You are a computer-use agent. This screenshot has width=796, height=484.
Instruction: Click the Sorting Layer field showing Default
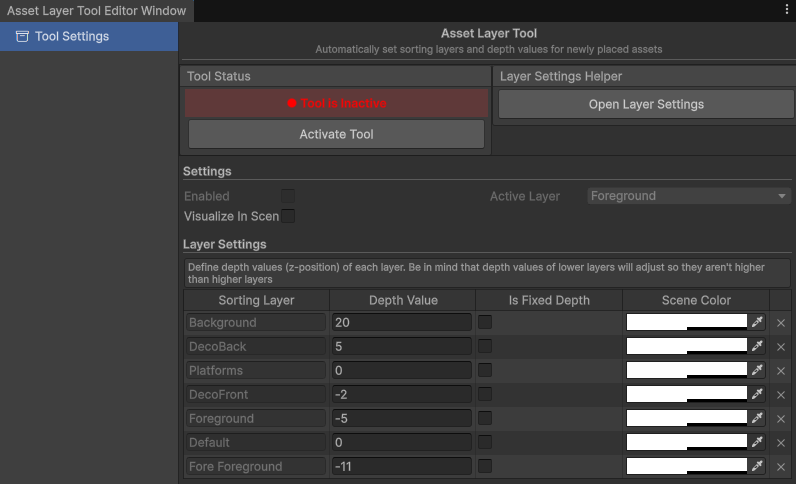[x=256, y=442]
